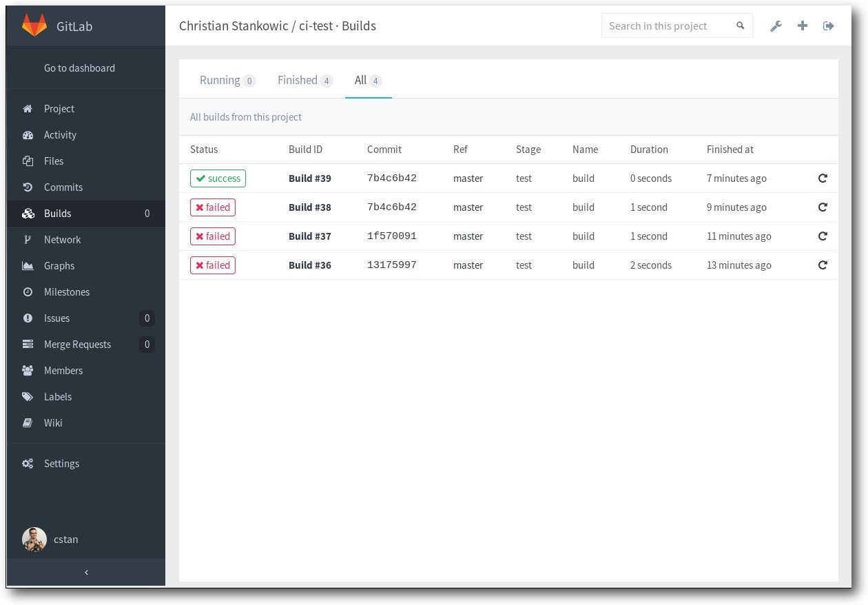The image size is (868, 605).
Task: Click '13 minutes ago' finished time
Action: [x=739, y=265]
